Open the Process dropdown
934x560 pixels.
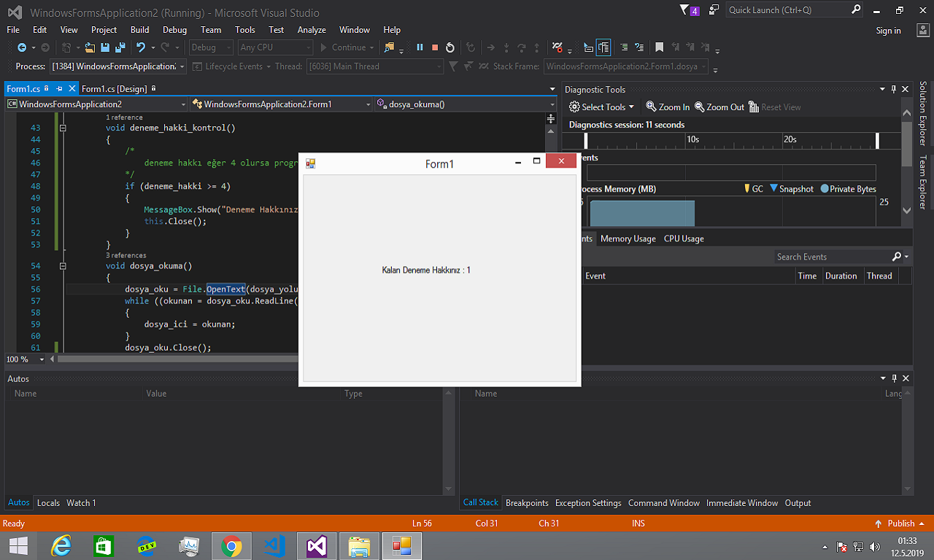[118, 66]
